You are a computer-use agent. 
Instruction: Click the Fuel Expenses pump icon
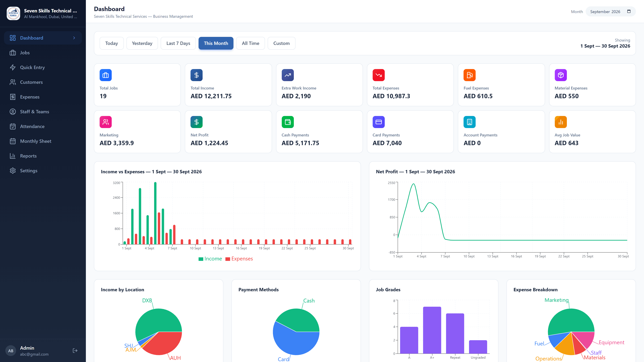click(x=470, y=75)
